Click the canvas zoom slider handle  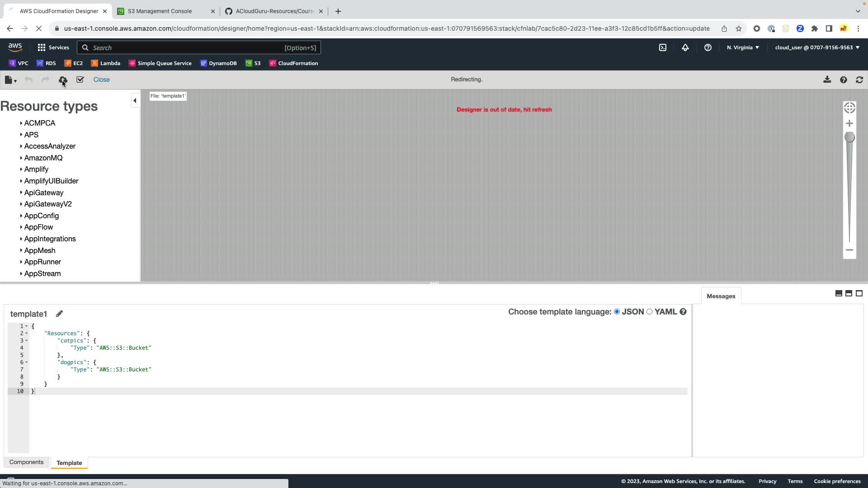point(849,137)
